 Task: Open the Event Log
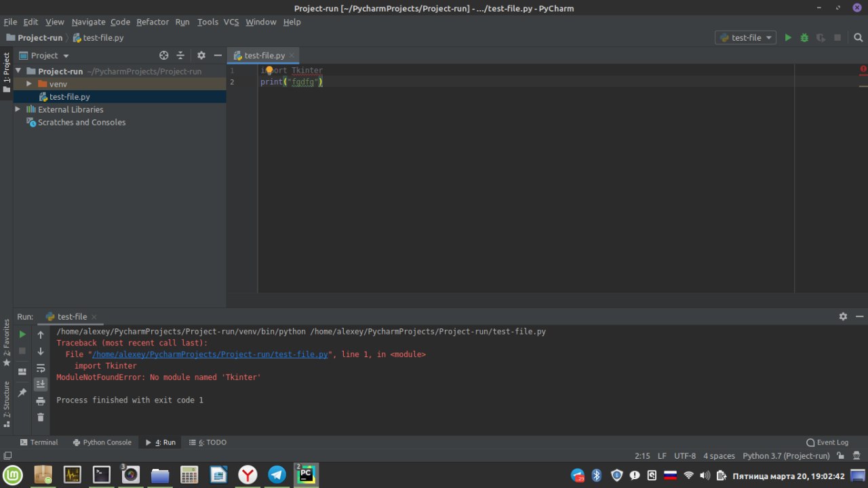[x=827, y=442]
